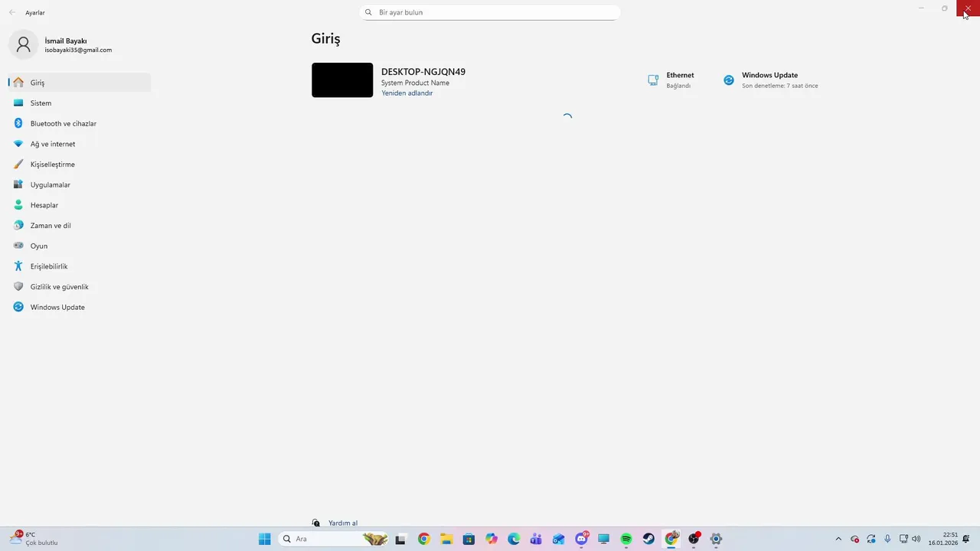The height and width of the screenshot is (551, 980).
Task: Click the Settings gear in taskbar
Action: 717,539
